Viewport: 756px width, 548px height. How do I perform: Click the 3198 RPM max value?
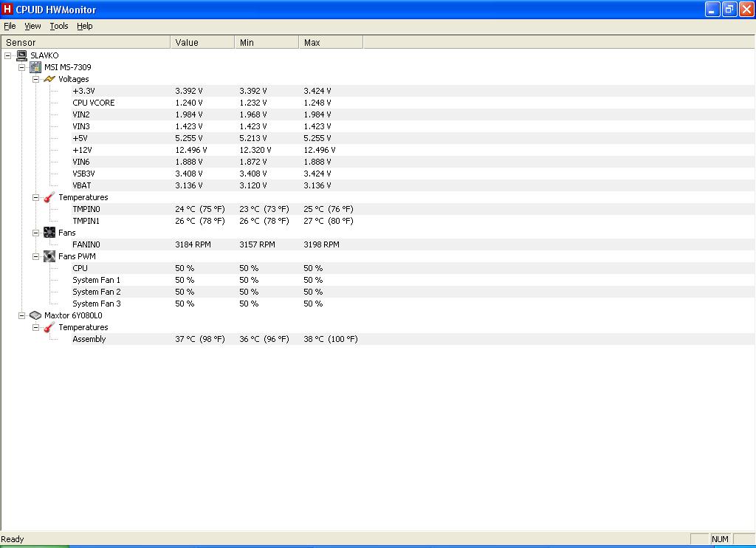click(322, 244)
